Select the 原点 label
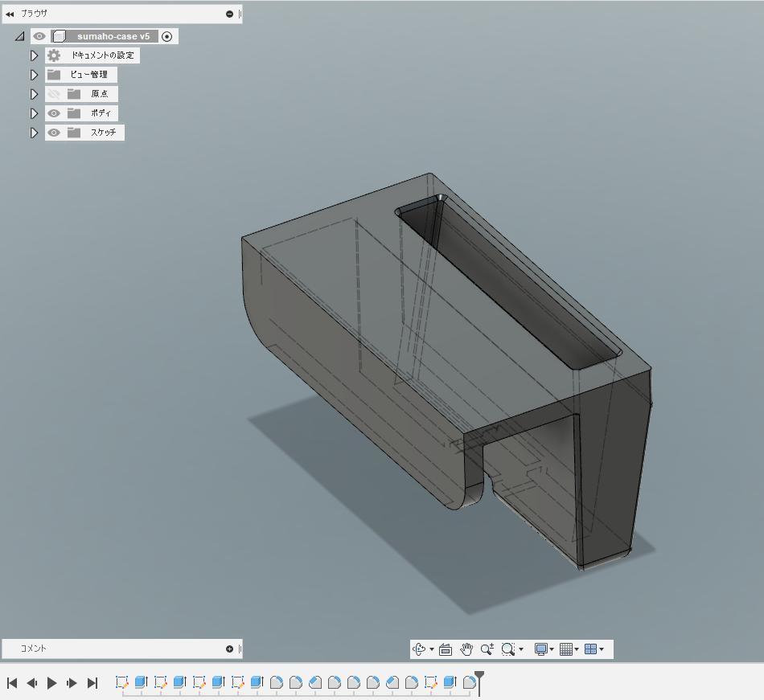The width and height of the screenshot is (764, 700). (100, 94)
